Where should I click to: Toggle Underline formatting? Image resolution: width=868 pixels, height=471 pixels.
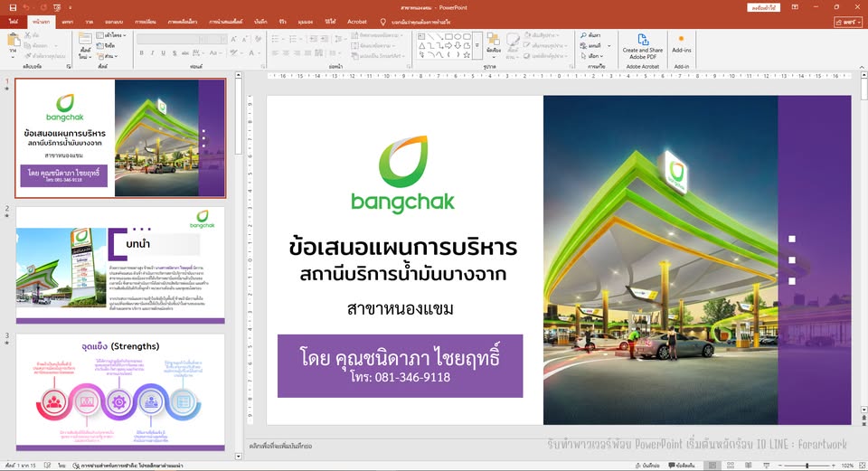pos(164,53)
